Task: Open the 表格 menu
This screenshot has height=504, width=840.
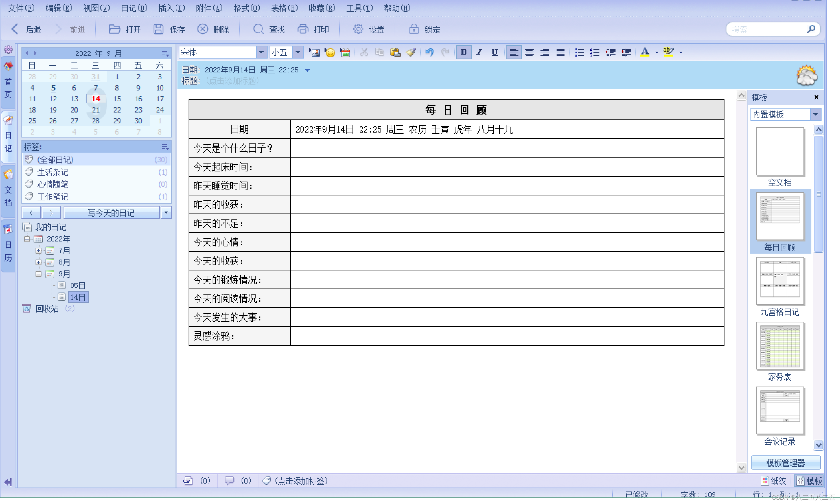Action: [x=284, y=8]
